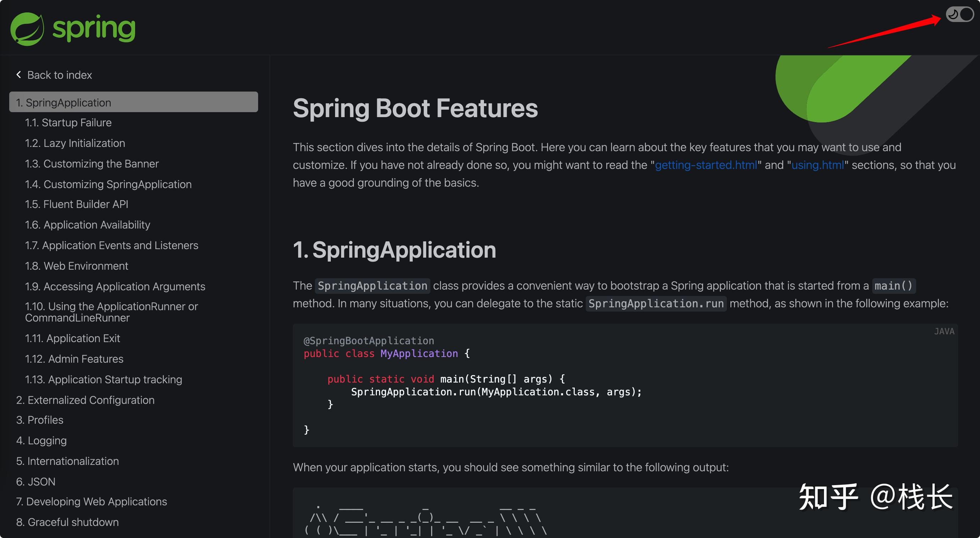Open 1.5. Fluent Builder API section

[x=77, y=204]
